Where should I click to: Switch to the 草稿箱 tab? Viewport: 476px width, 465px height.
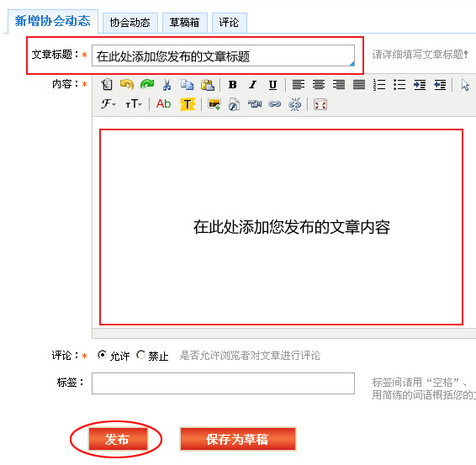tap(184, 23)
